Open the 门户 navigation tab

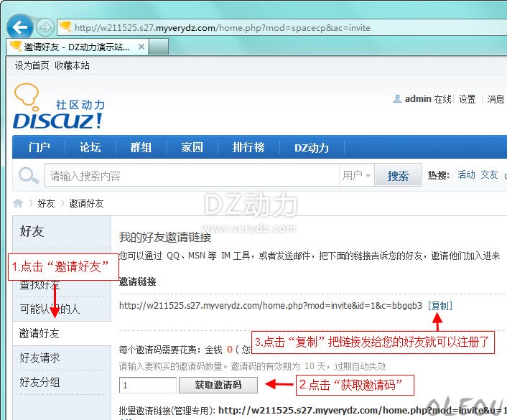tap(39, 148)
